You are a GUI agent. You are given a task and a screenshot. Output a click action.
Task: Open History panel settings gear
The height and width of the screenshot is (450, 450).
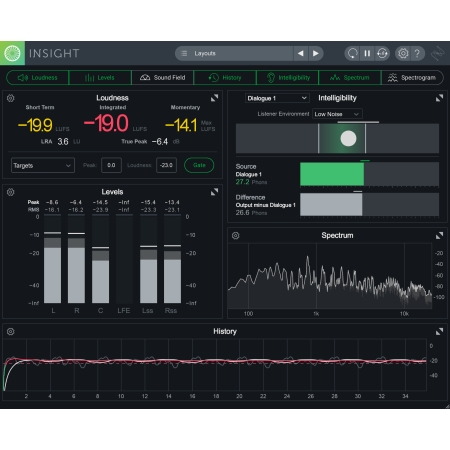point(11,331)
